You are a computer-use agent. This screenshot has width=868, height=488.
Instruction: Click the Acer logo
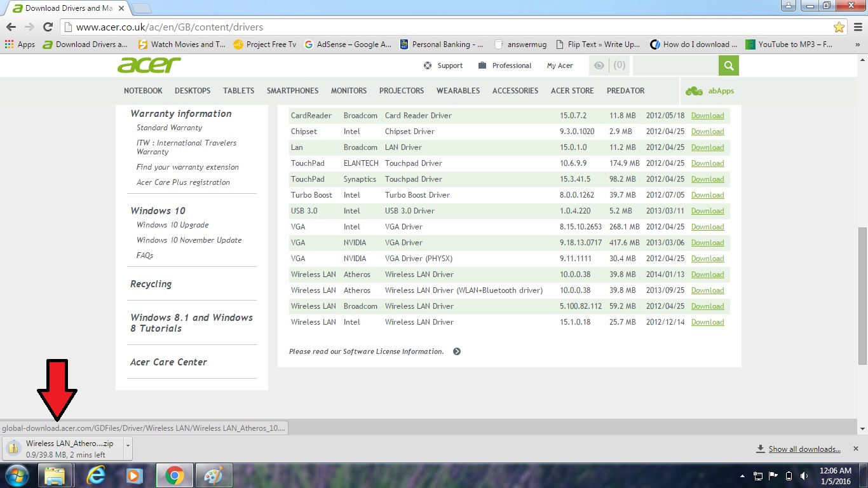(x=149, y=65)
